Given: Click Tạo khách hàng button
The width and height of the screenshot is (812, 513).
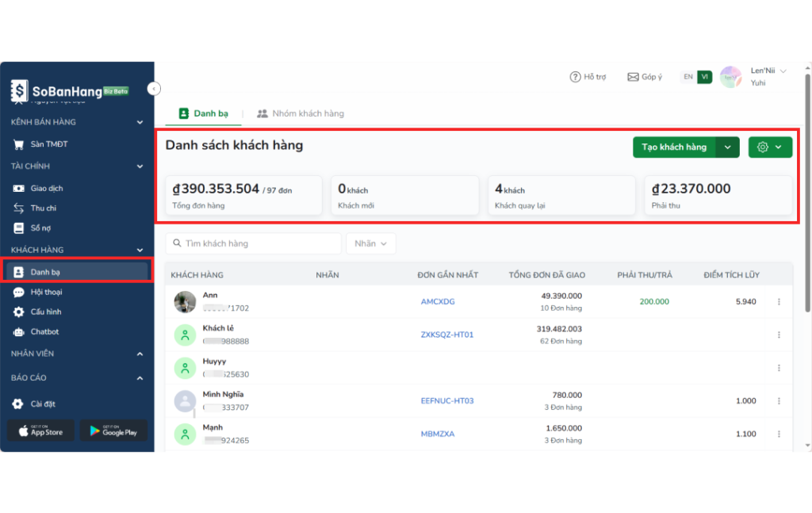Looking at the screenshot, I should 674,147.
